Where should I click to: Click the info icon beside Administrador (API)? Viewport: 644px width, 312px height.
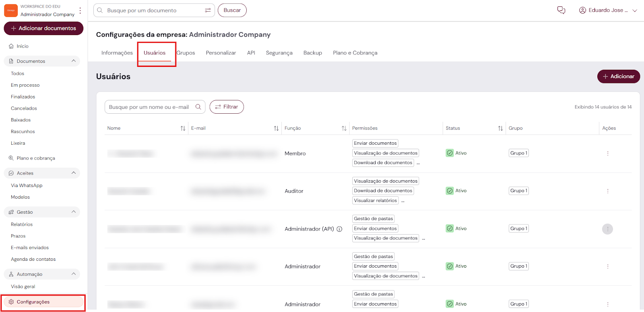click(x=339, y=229)
